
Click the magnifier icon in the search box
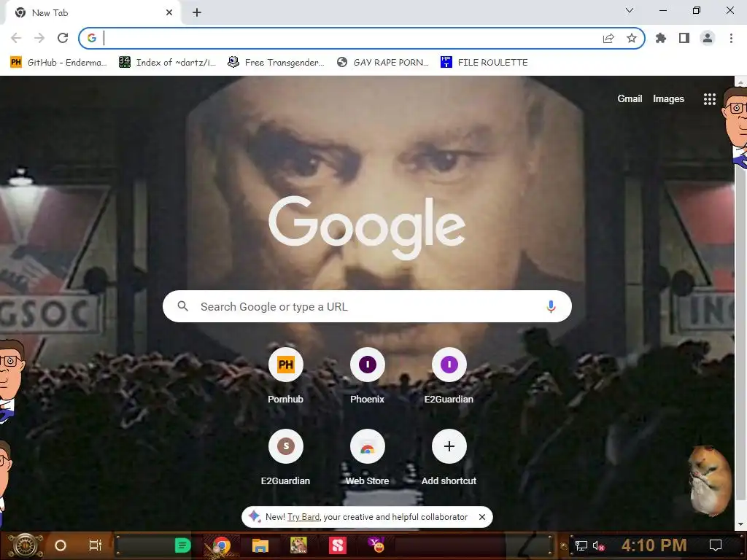(x=183, y=306)
